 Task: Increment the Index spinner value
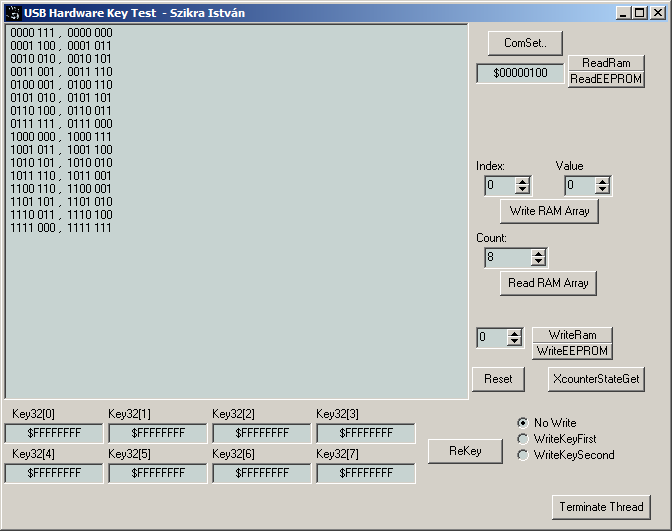point(522,181)
